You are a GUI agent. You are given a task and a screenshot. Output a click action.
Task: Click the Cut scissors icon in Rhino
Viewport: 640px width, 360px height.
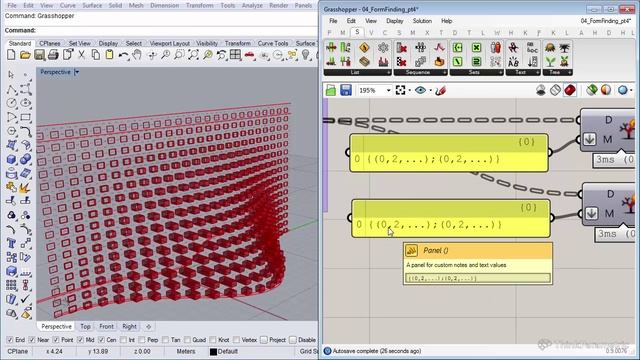click(x=81, y=54)
